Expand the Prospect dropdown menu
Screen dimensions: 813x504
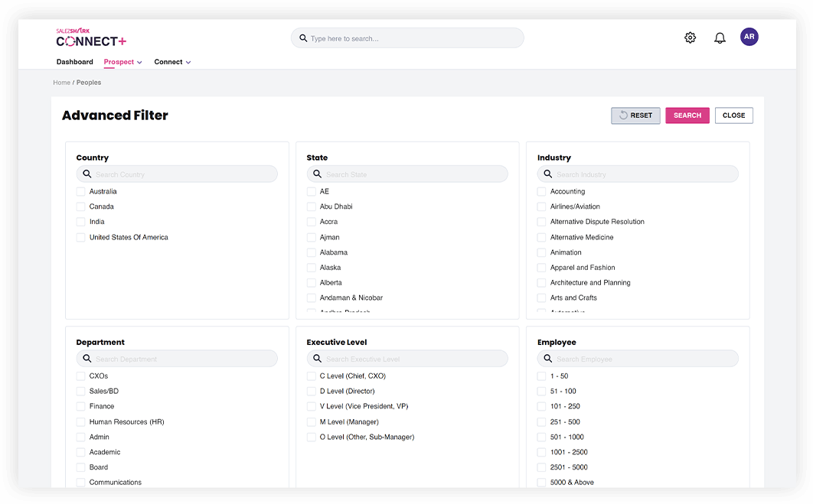point(123,62)
